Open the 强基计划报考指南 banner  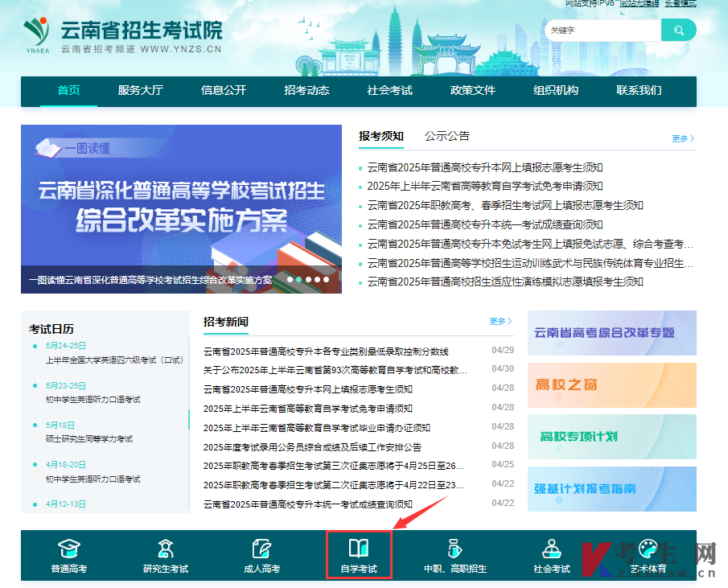click(612, 489)
